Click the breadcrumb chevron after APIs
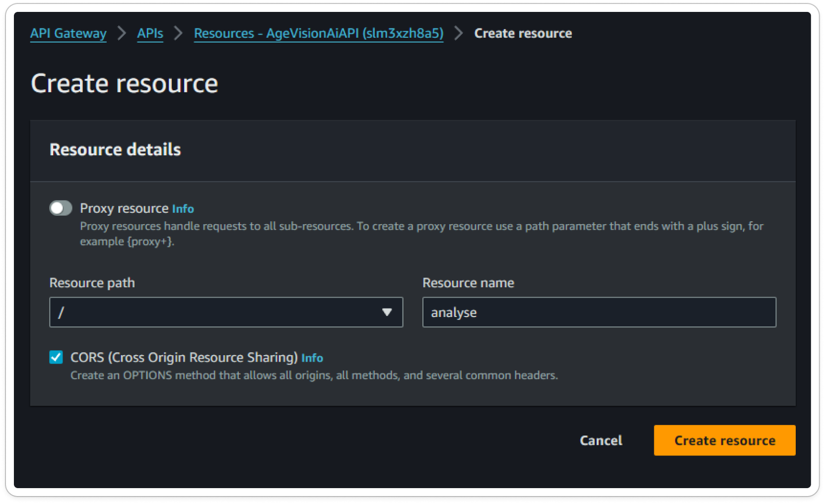Viewport: 825px width, 504px height. [177, 33]
